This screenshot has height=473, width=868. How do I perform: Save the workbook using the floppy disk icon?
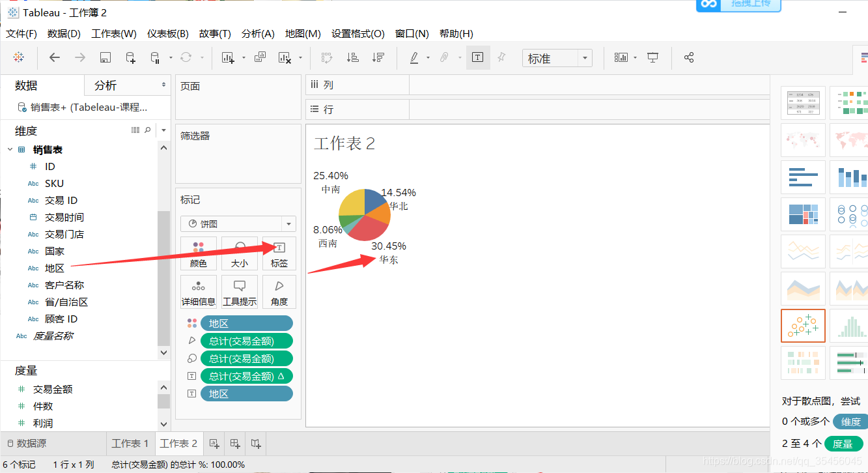click(x=105, y=57)
